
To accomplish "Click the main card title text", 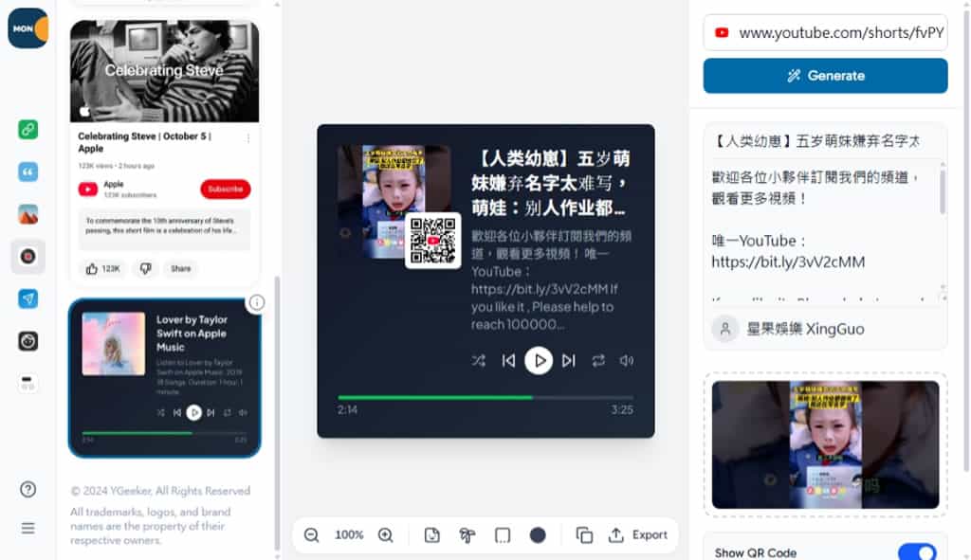I will [551, 183].
